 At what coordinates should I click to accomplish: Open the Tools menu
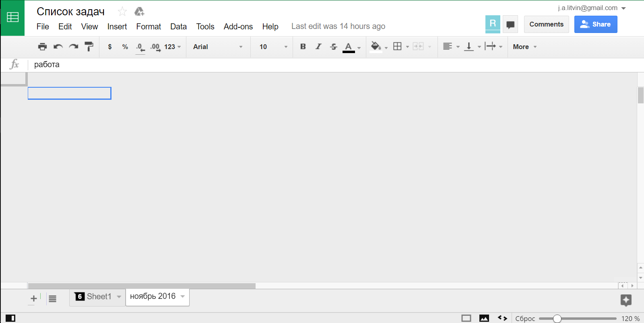(x=205, y=27)
